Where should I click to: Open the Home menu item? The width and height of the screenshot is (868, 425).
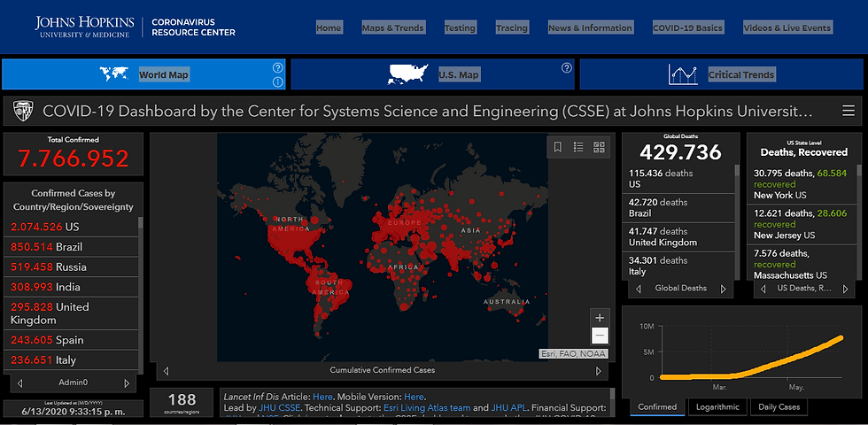pos(329,27)
